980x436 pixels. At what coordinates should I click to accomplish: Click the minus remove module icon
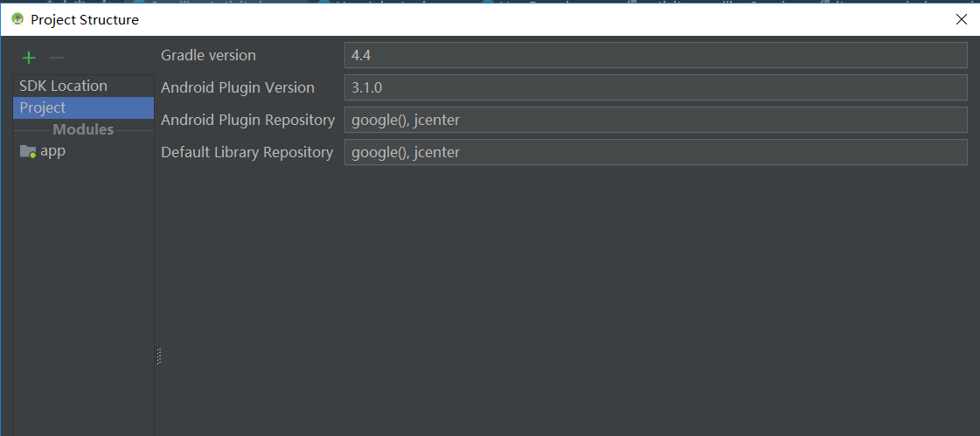[57, 58]
